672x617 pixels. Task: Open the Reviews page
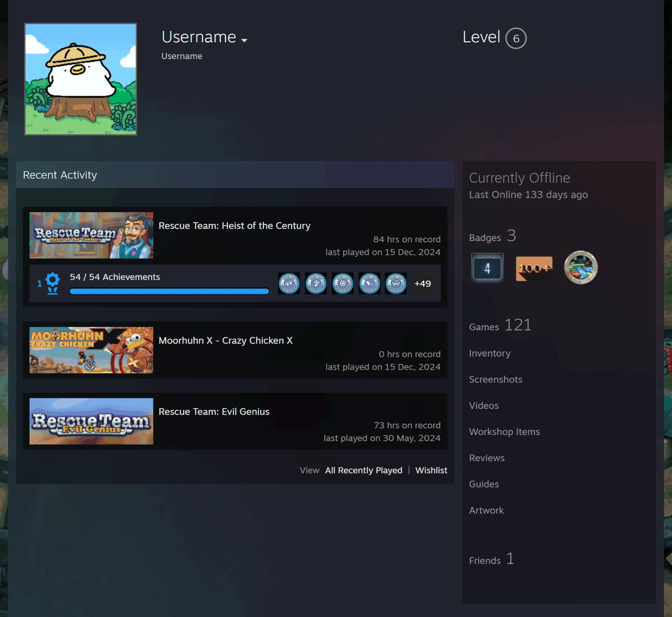[487, 458]
